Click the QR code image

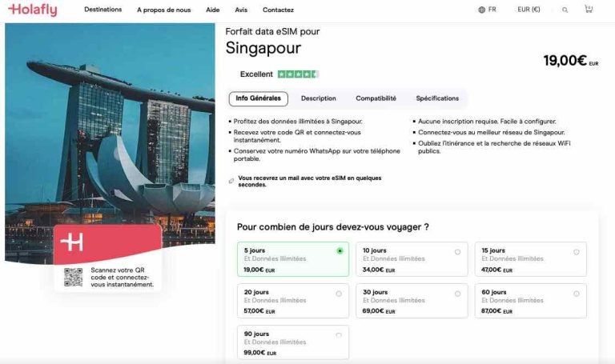coord(74,277)
